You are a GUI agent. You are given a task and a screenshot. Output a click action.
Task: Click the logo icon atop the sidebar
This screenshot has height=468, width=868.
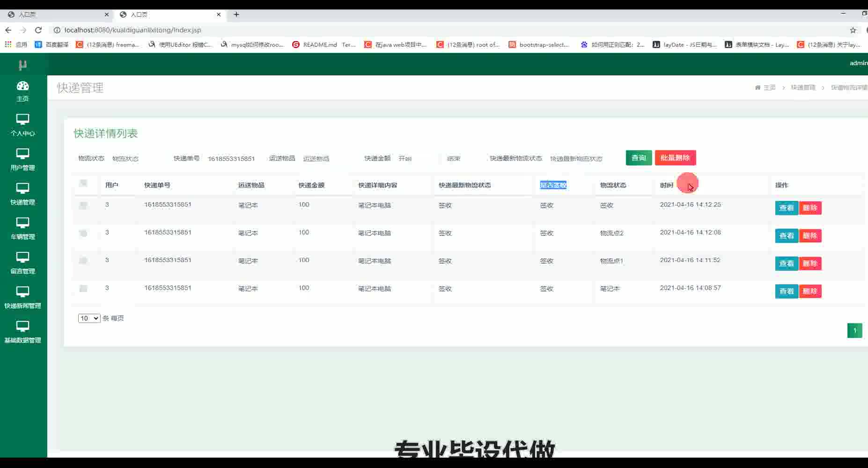coord(22,65)
